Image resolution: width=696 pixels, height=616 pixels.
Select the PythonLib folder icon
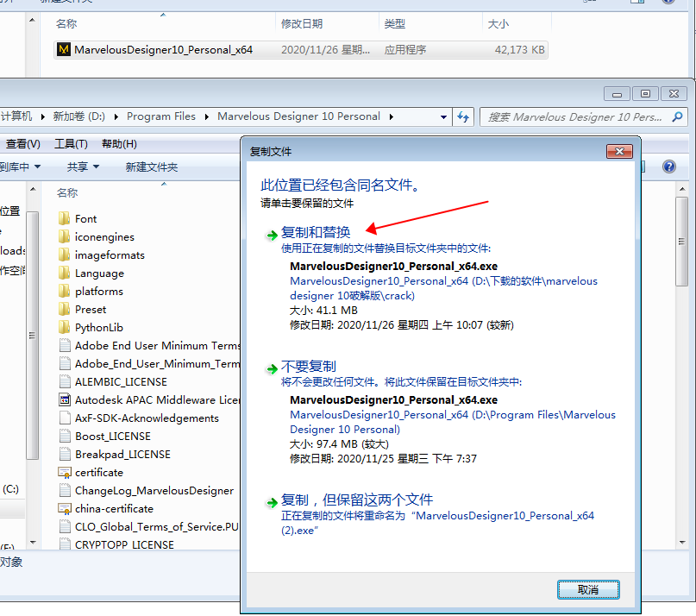coord(64,328)
